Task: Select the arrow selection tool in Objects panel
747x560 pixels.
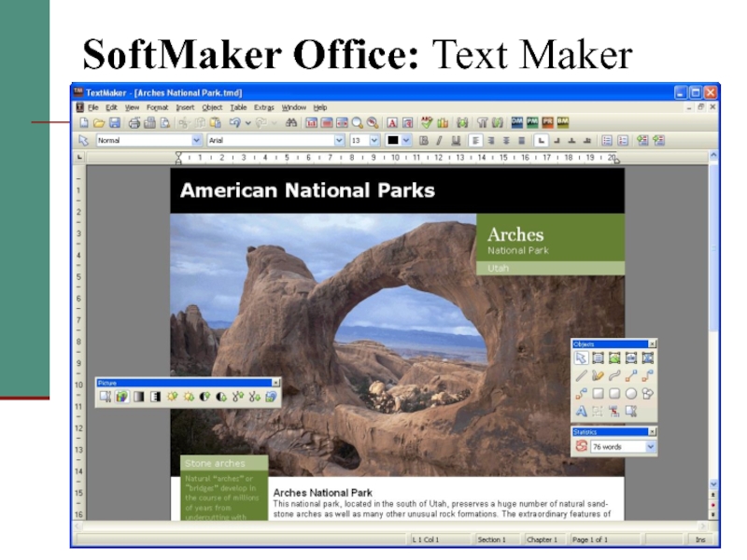Action: tap(581, 357)
